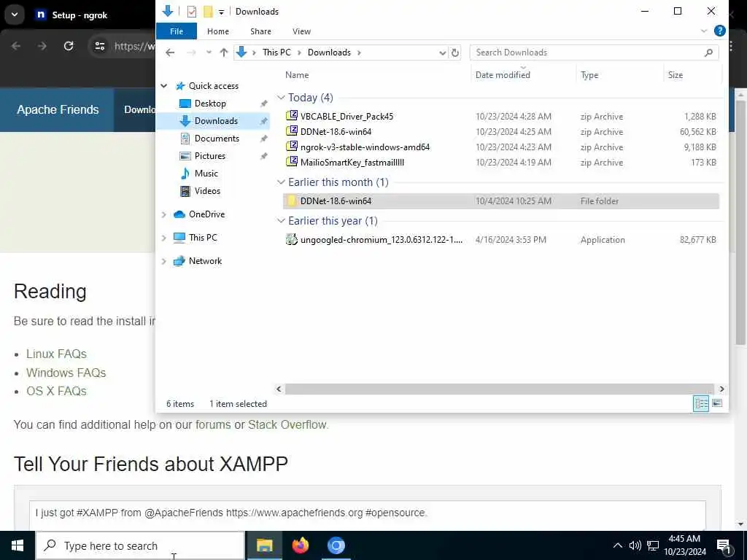The width and height of the screenshot is (747, 560).
Task: Open File Explorer from the taskbar
Action: (264, 545)
